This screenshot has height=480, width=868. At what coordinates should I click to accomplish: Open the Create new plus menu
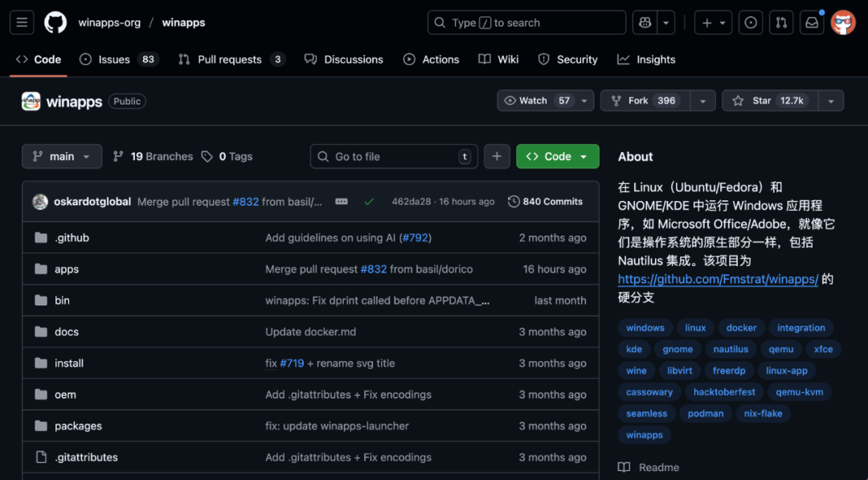(713, 23)
